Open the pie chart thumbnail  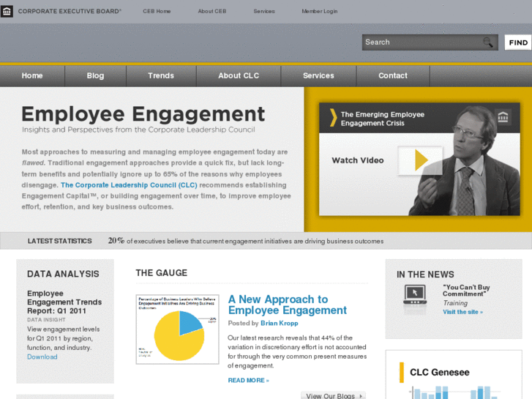pyautogui.click(x=177, y=329)
